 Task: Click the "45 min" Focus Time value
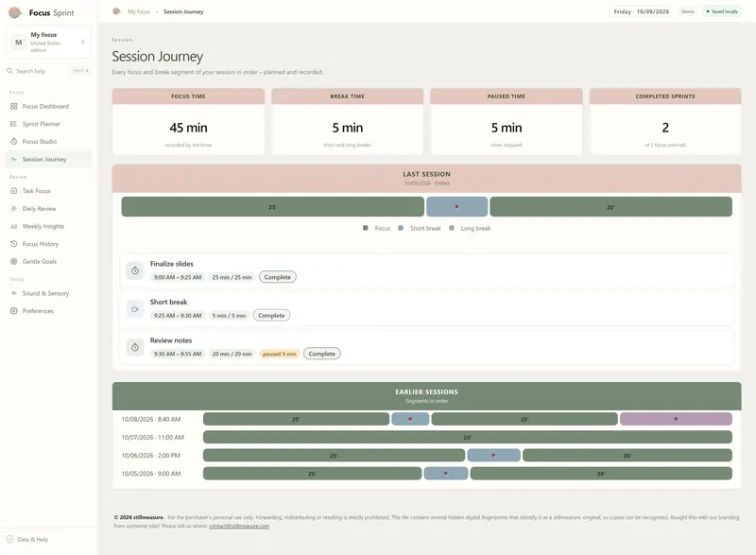(188, 128)
